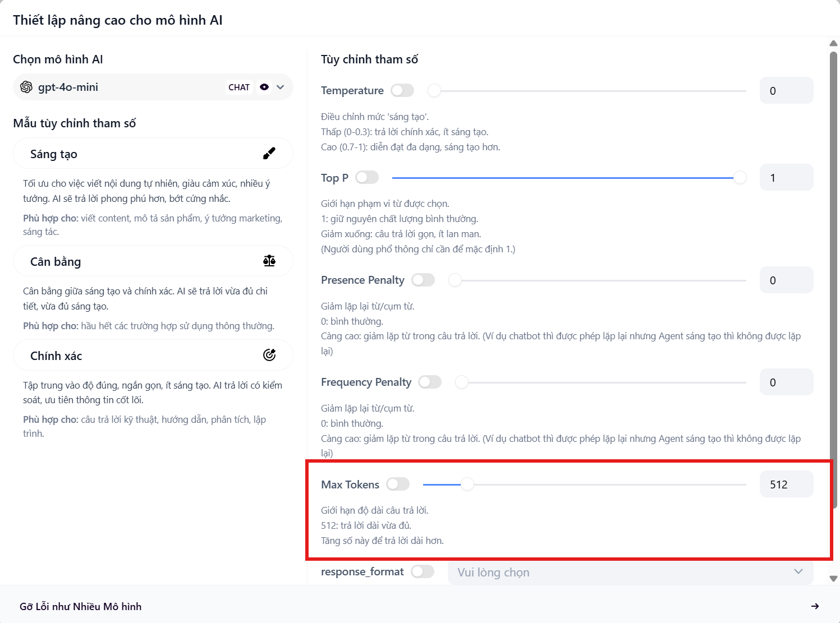Toggle the Presence Penalty switch
This screenshot has height=623, width=840.
pyautogui.click(x=423, y=280)
